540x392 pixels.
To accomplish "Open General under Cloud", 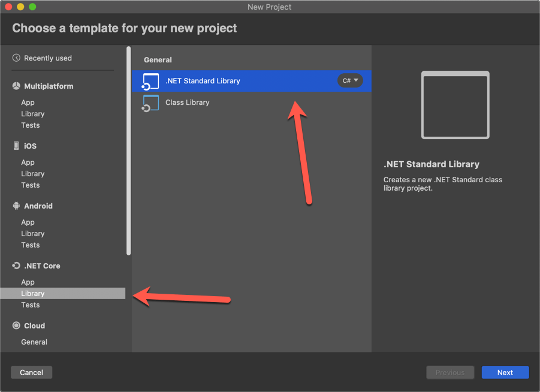I will (x=34, y=342).
